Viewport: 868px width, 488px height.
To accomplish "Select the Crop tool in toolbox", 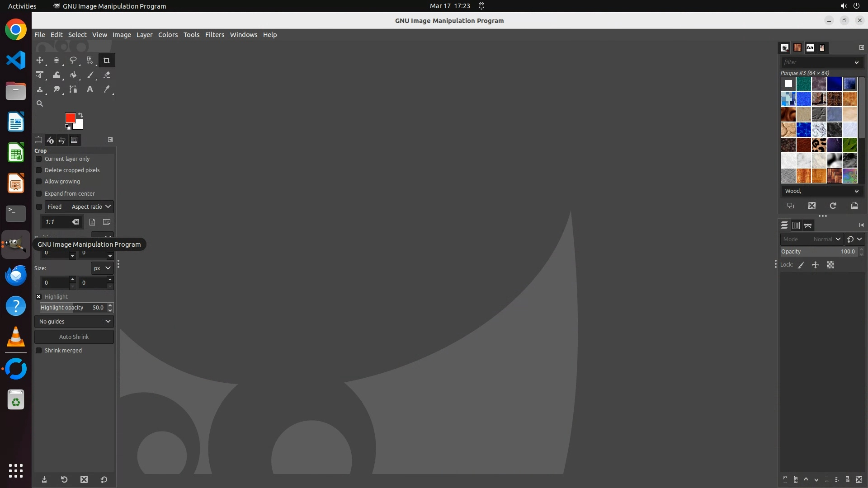I will (107, 60).
